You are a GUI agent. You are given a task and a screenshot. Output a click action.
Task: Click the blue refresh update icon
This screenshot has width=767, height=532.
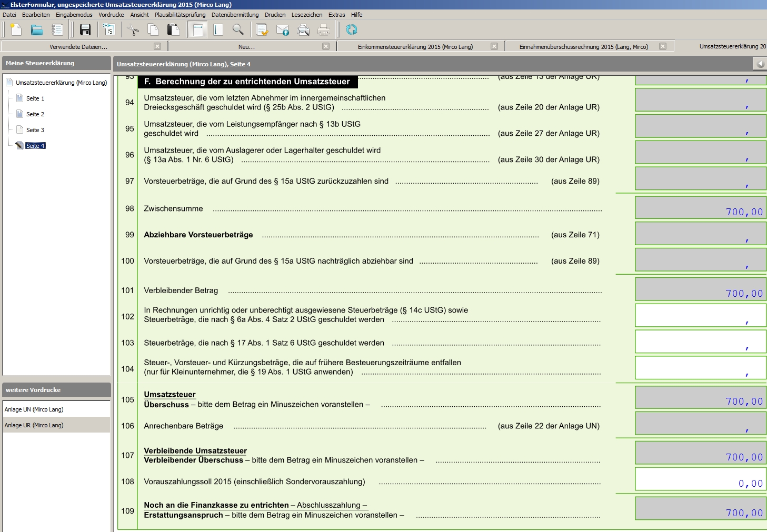[352, 30]
